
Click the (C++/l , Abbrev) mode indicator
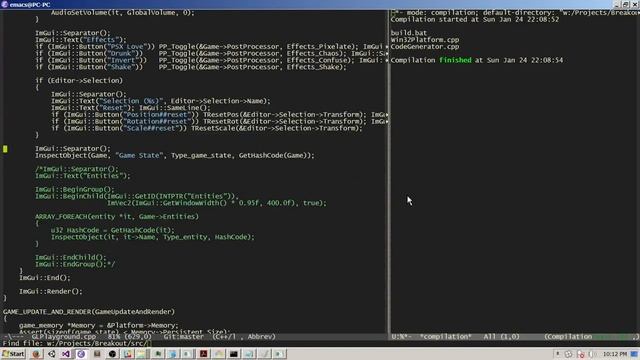point(244,337)
